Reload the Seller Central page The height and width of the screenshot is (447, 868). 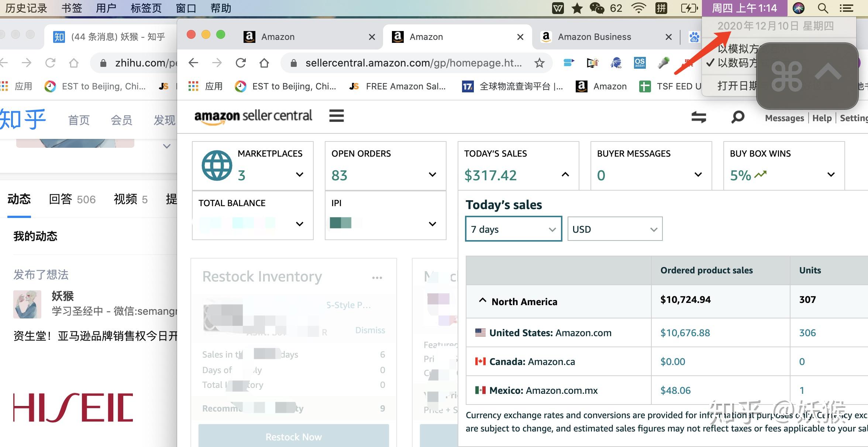tap(241, 63)
